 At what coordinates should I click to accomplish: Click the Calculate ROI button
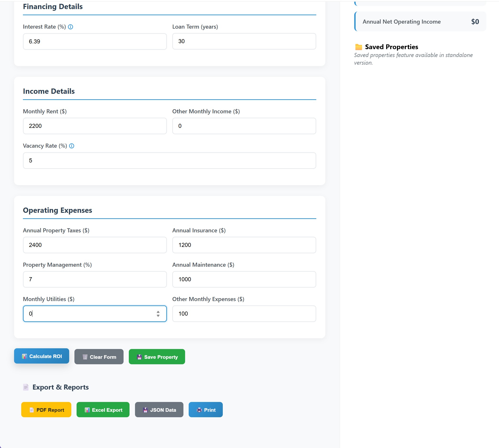tap(41, 356)
